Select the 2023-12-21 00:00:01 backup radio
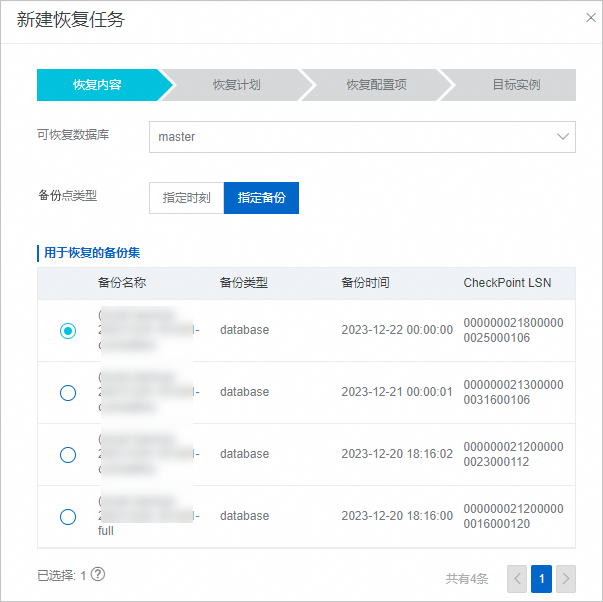Viewport: 603px width, 602px height. click(x=68, y=392)
